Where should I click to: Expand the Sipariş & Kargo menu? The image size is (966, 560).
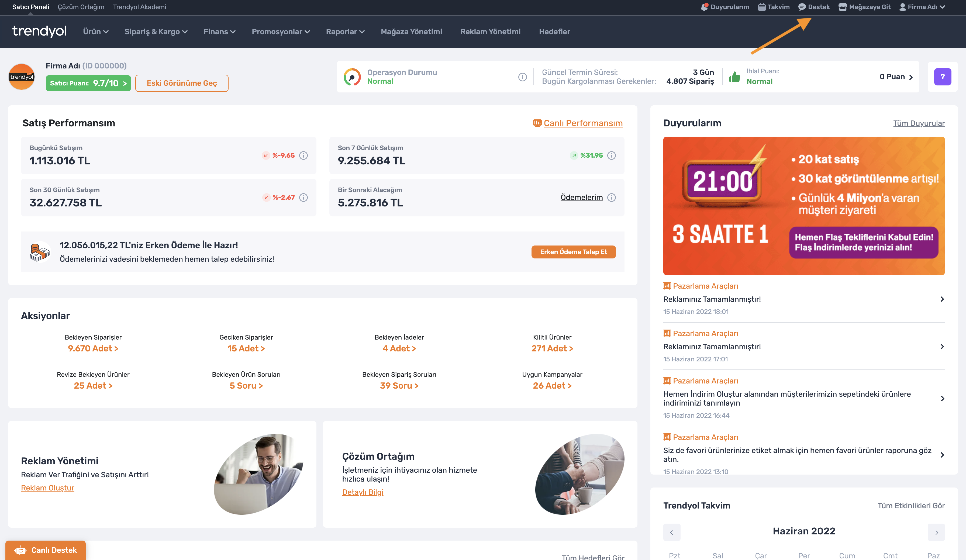156,32
